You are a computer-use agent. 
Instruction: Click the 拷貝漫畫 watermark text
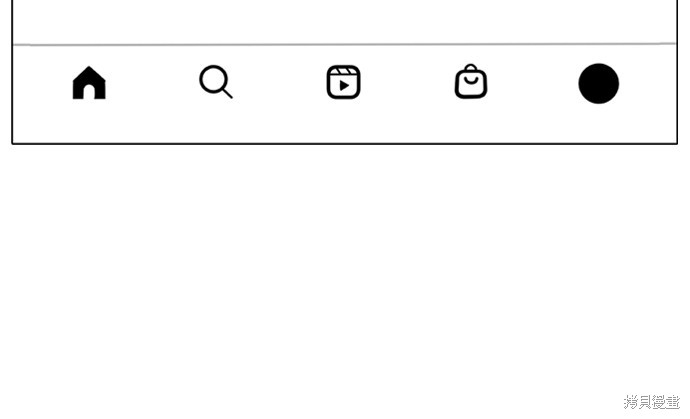pyautogui.click(x=652, y=402)
